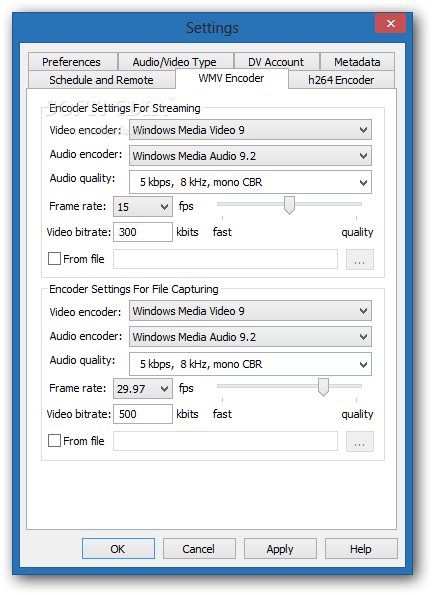This screenshot has height=595, width=433.
Task: Open file capturing Audio quality dropdown
Action: point(250,364)
